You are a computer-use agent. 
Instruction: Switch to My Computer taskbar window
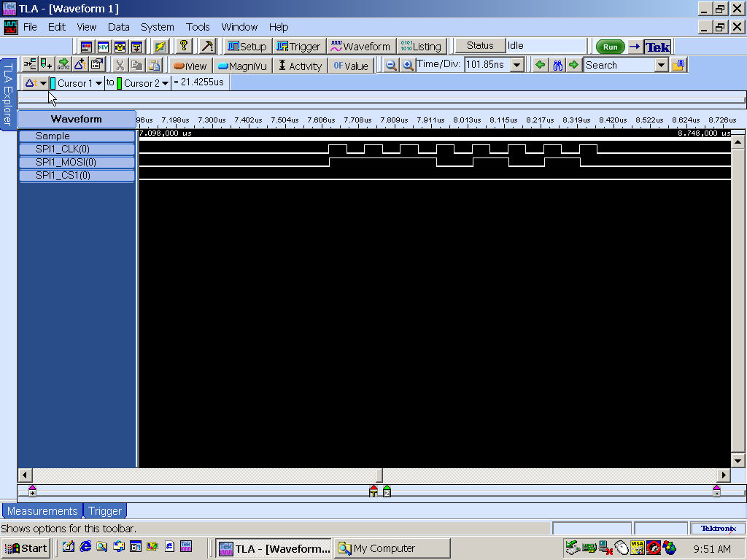(x=392, y=548)
